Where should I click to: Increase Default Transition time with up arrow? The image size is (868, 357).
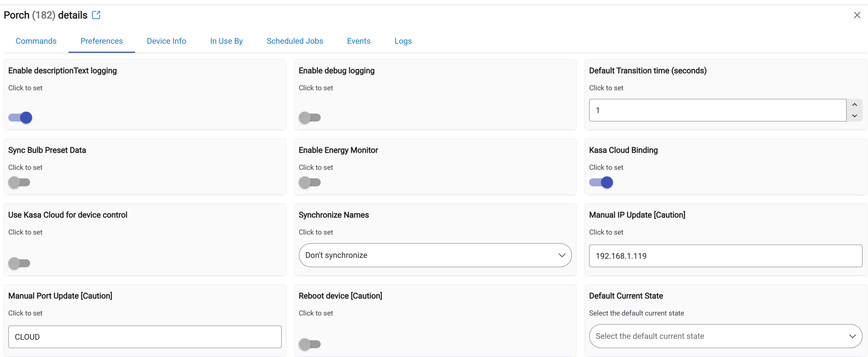tap(854, 105)
